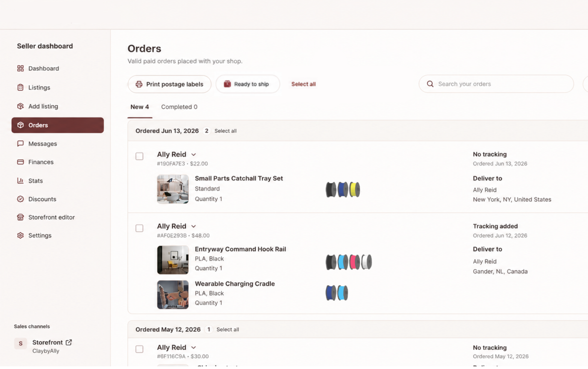Click the Print postage labels button
The image size is (588, 369).
point(170,84)
